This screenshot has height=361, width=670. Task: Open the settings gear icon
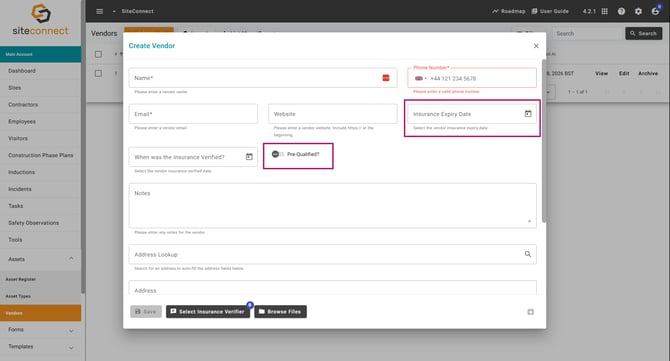point(638,12)
